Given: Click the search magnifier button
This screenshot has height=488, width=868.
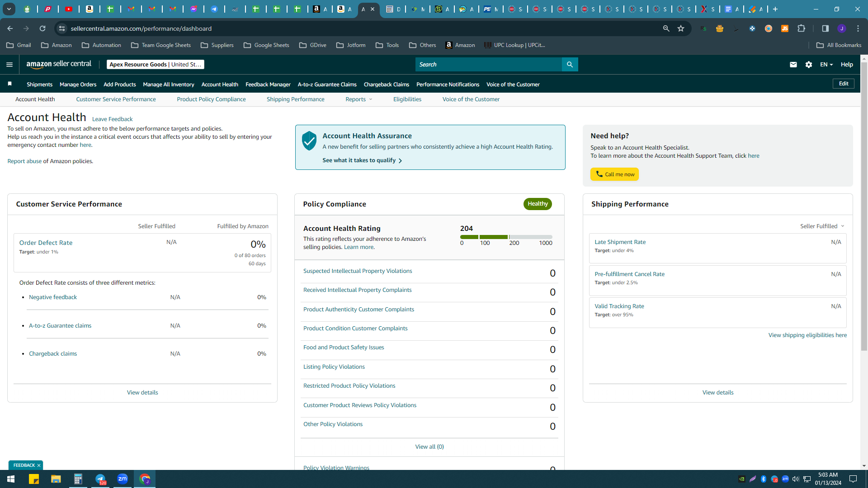Looking at the screenshot, I should pos(570,65).
